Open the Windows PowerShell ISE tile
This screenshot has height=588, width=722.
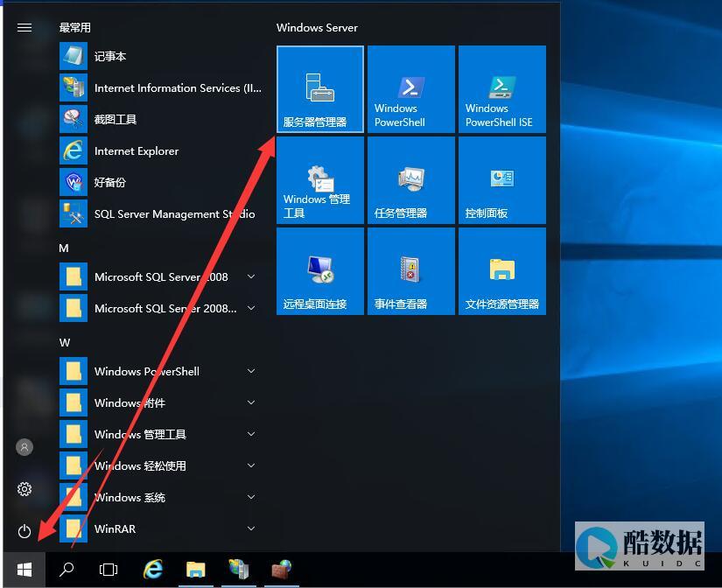[502, 89]
